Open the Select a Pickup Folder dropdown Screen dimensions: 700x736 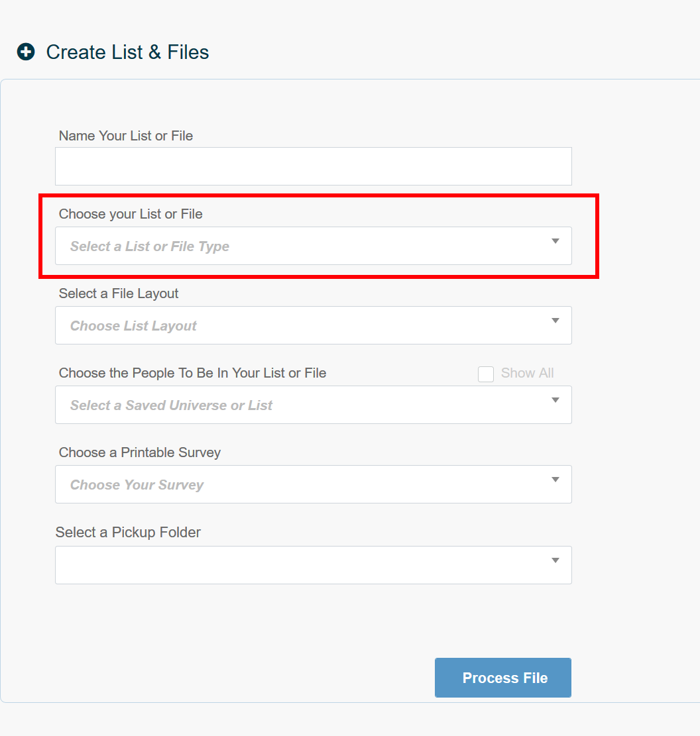[298, 564]
